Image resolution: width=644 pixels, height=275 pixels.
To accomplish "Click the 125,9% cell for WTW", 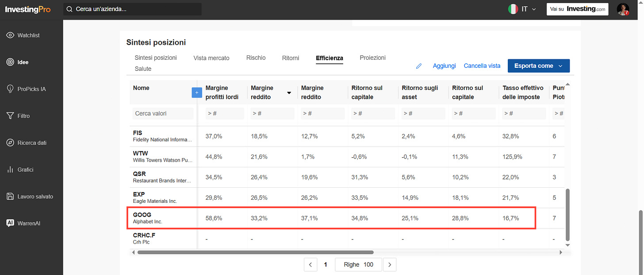I will click(512, 157).
